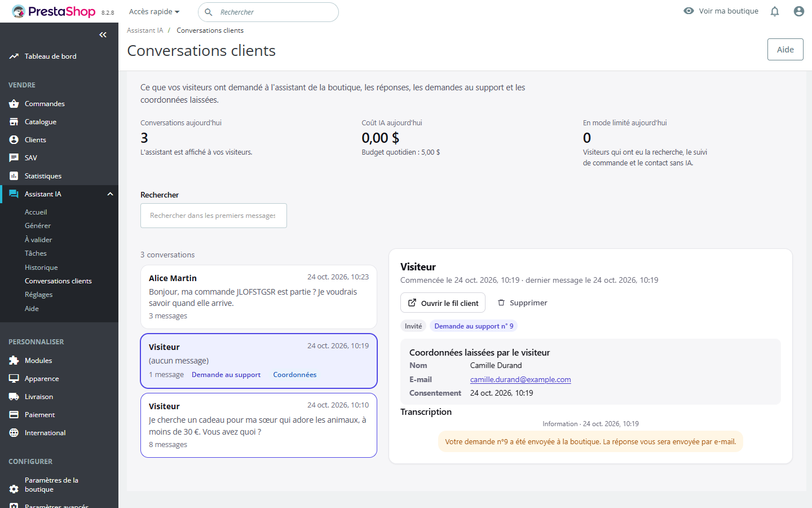Screen dimensions: 812x508
Task: Open the Accès rapide dropdown
Action: coord(154,12)
